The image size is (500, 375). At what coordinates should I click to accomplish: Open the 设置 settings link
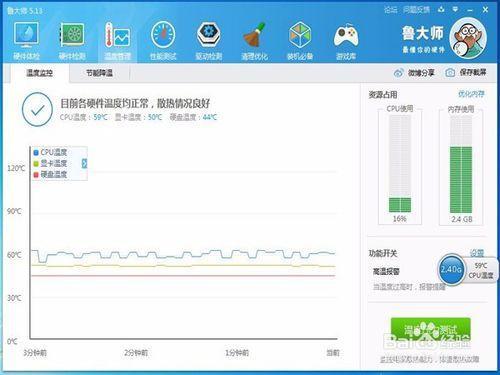coord(477,253)
